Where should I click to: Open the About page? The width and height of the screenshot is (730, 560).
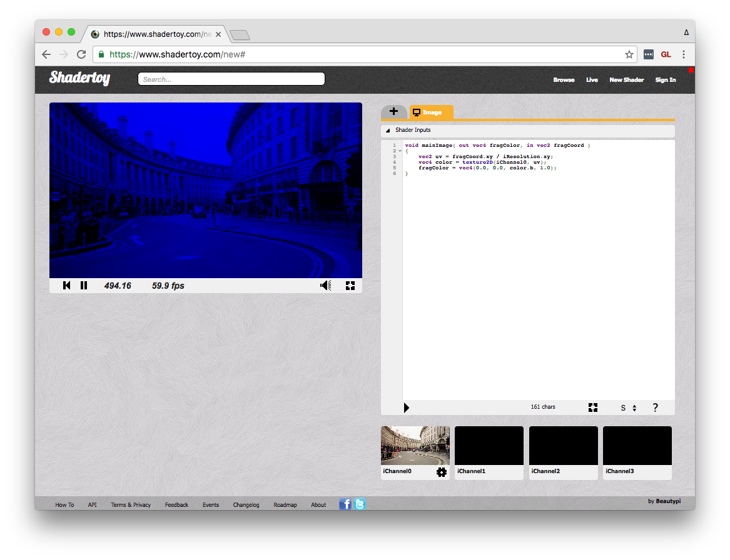pos(318,504)
